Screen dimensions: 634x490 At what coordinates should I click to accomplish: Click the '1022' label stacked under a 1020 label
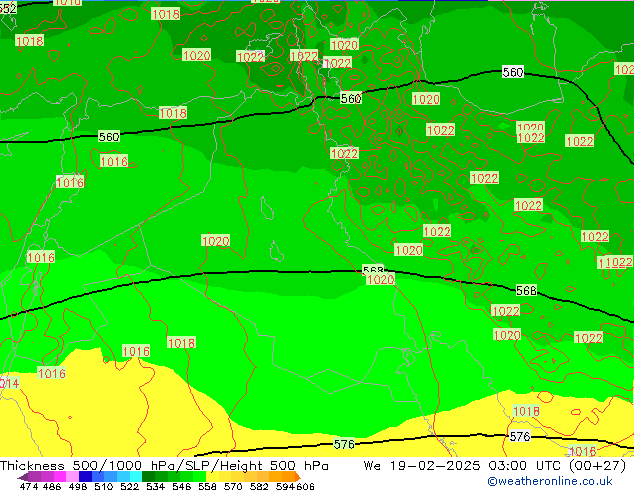pyautogui.click(x=531, y=138)
